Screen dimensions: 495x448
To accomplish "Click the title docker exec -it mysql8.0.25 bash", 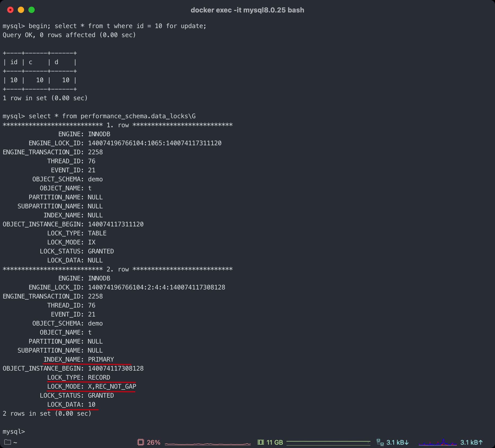I will (x=247, y=10).
